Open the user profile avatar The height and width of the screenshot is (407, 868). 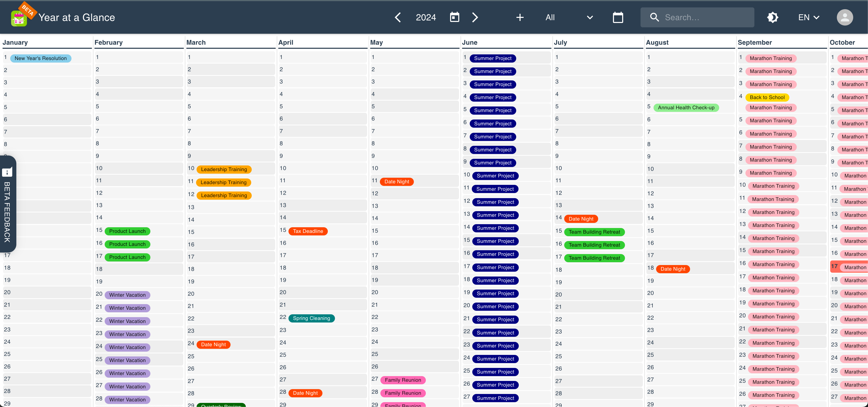(x=845, y=18)
